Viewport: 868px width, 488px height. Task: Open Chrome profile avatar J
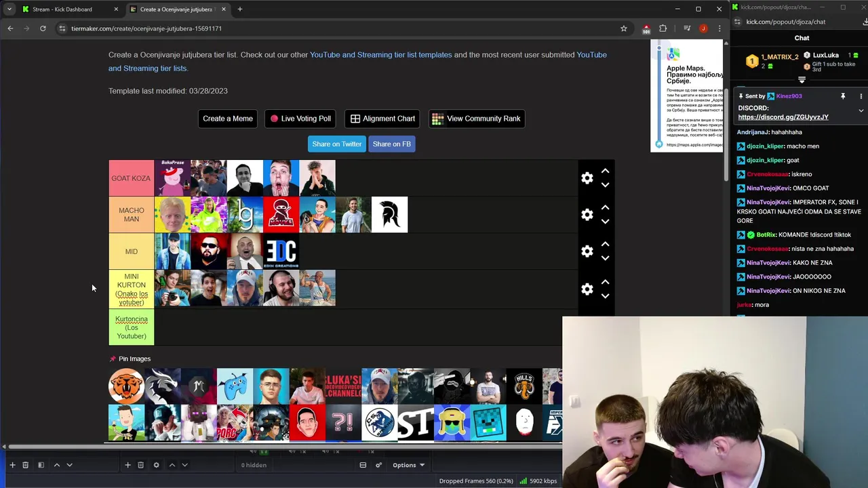[x=703, y=28]
